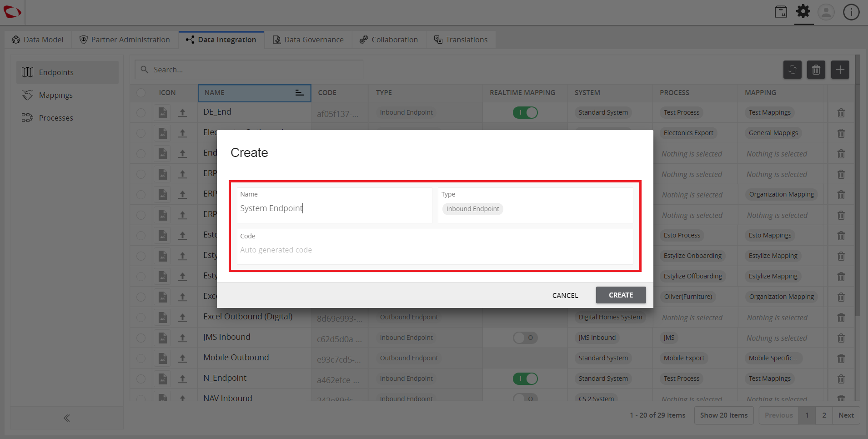The image size is (868, 439).
Task: Click image icon for DE_End row
Action: pyautogui.click(x=162, y=113)
